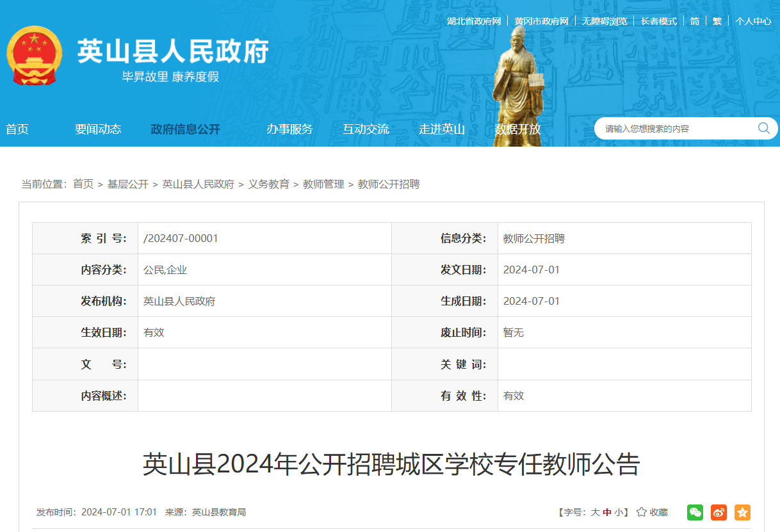
Task: Click the magnifier search icon
Action: pos(763,128)
